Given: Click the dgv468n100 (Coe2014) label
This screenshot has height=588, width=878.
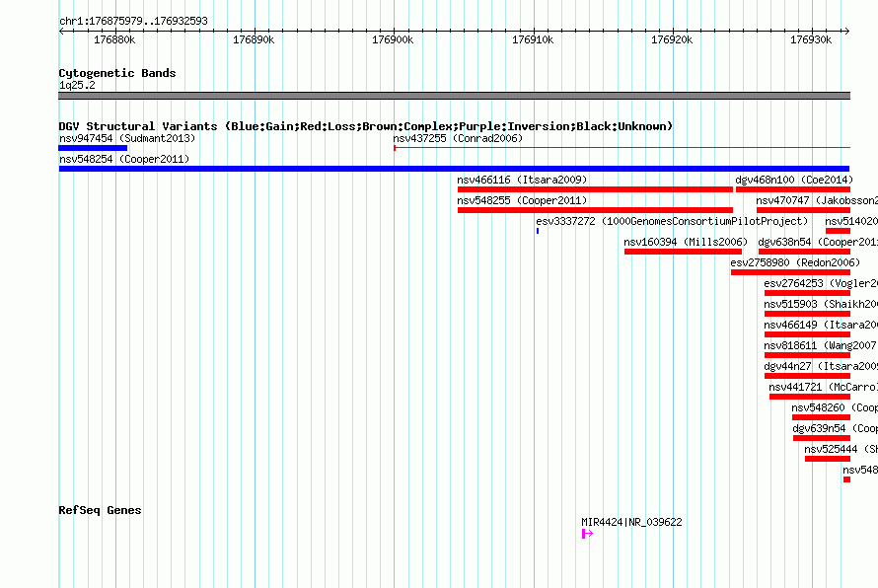Looking at the screenshot, I should coord(794,180).
